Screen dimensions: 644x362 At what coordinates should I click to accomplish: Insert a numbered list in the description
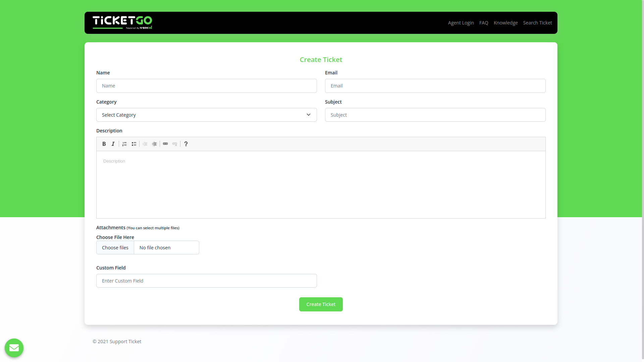[x=124, y=144]
